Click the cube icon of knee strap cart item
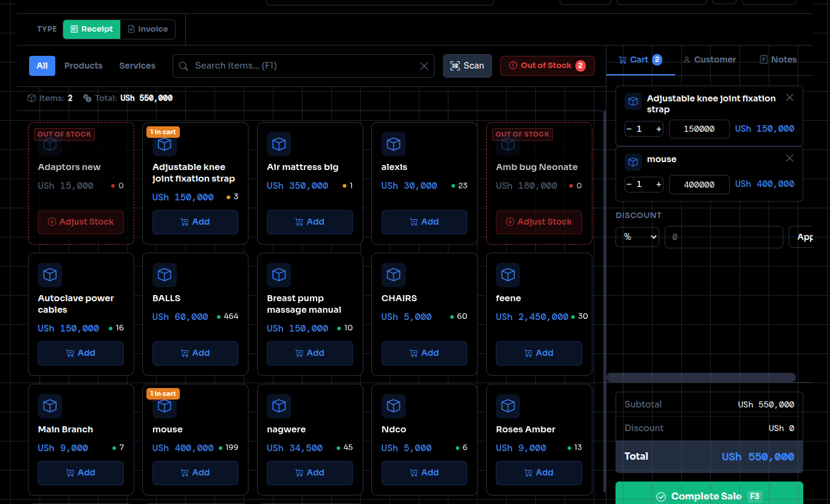Viewport: 830px width, 504px height. pos(633,101)
